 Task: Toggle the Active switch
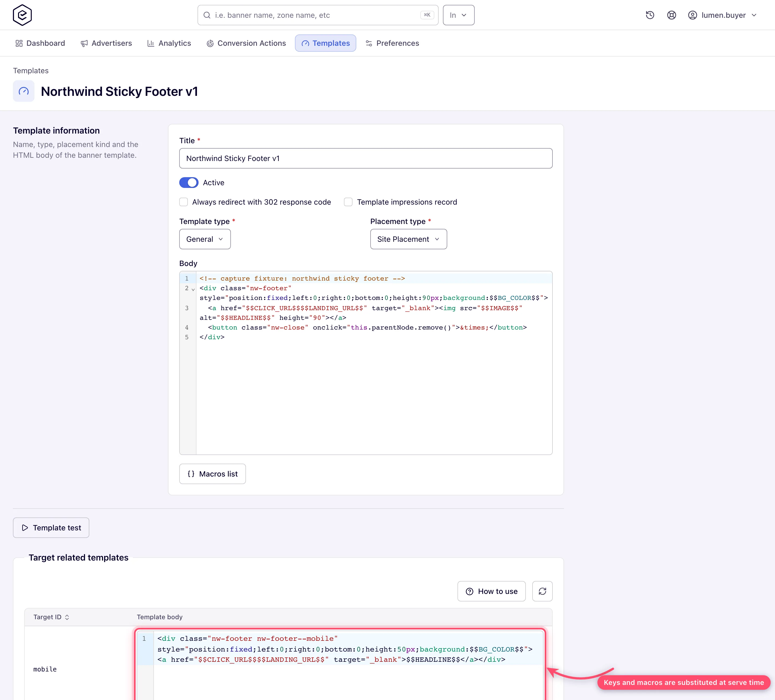point(189,183)
